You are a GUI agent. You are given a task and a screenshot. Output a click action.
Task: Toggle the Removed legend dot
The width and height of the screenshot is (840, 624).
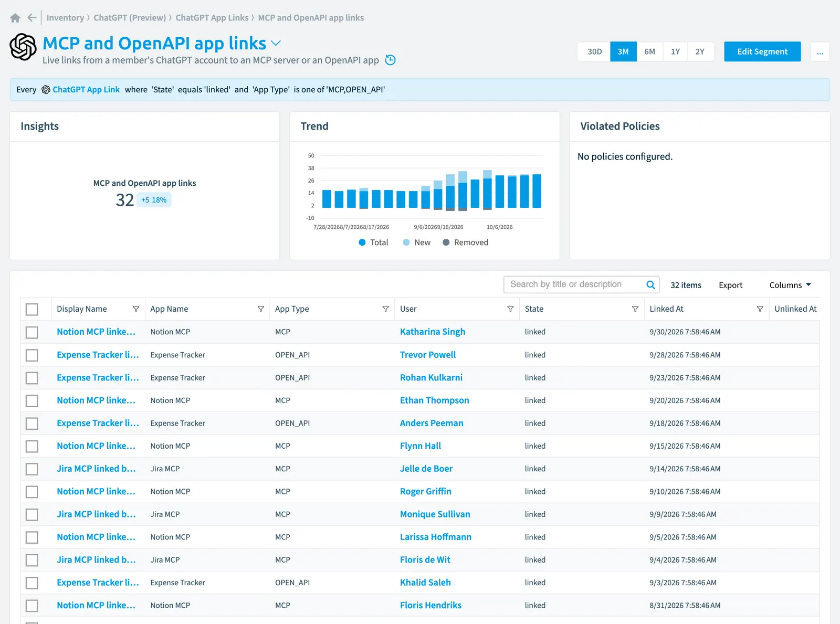[446, 242]
